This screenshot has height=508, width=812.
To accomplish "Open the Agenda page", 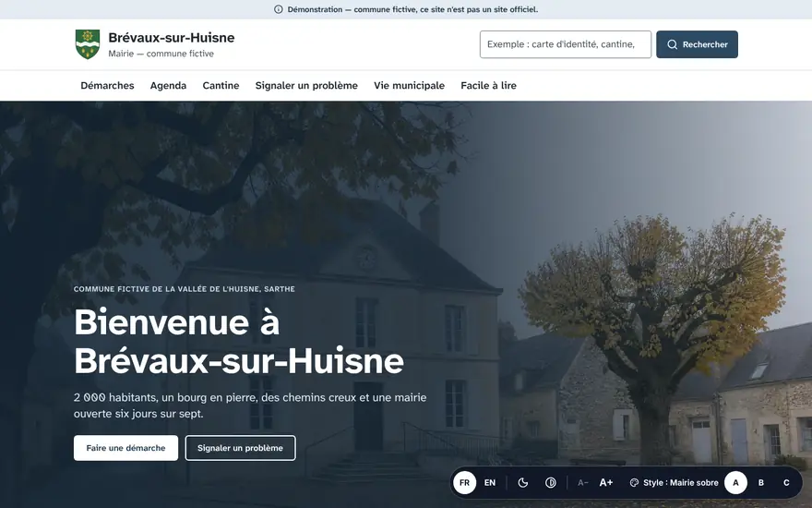I will click(168, 86).
